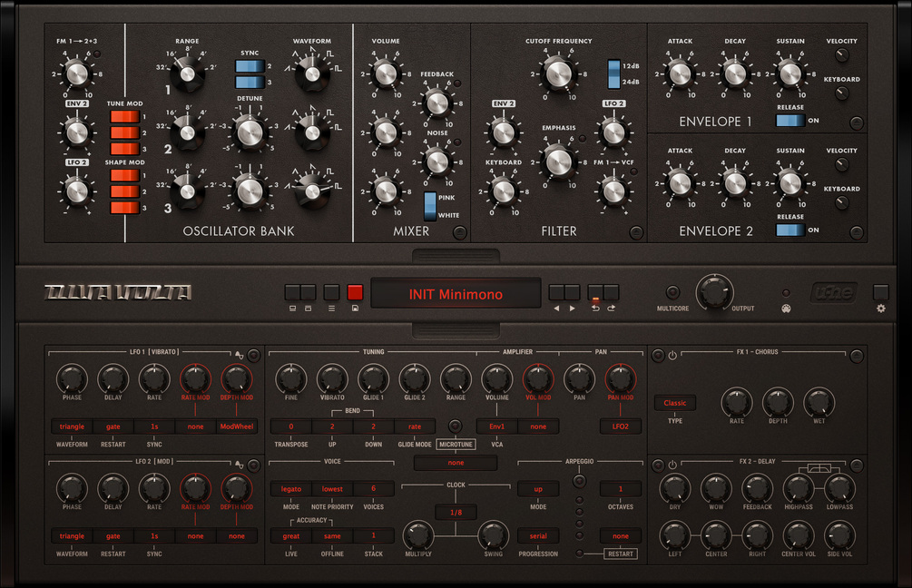Click the LED next to the RESTART label
The image size is (912, 588).
point(579,554)
